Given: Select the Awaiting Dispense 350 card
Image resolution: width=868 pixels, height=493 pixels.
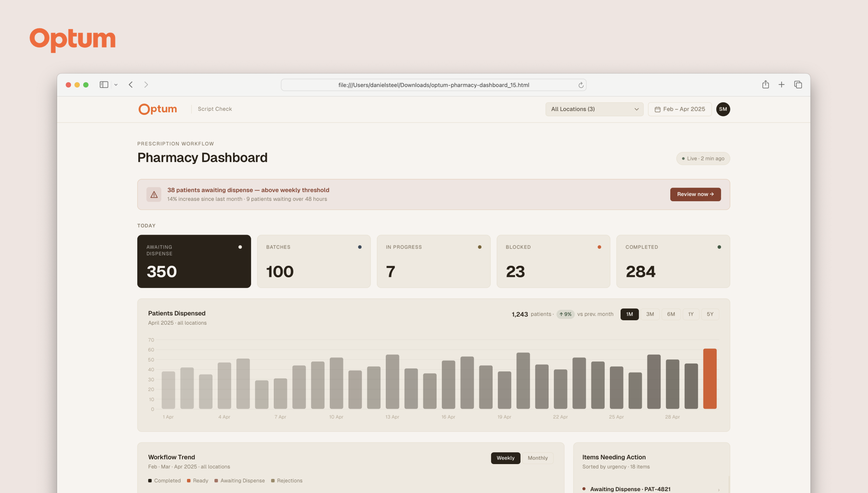Looking at the screenshot, I should coord(194,261).
